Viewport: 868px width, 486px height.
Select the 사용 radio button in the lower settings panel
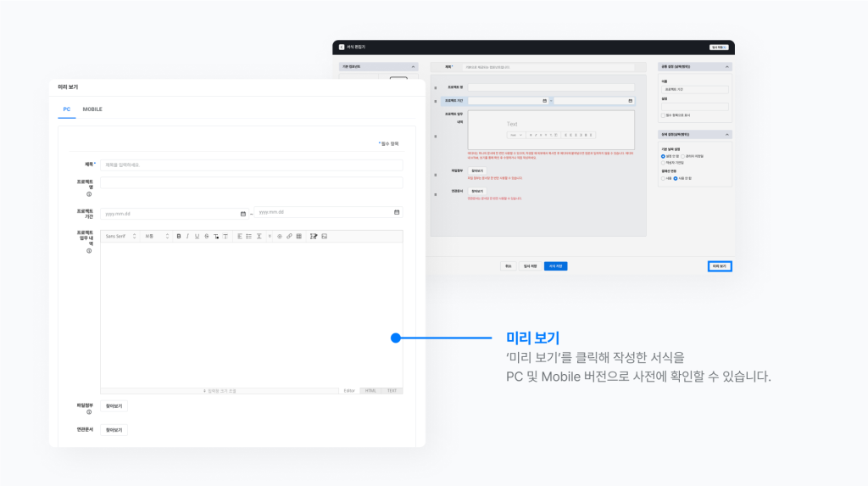click(x=663, y=178)
